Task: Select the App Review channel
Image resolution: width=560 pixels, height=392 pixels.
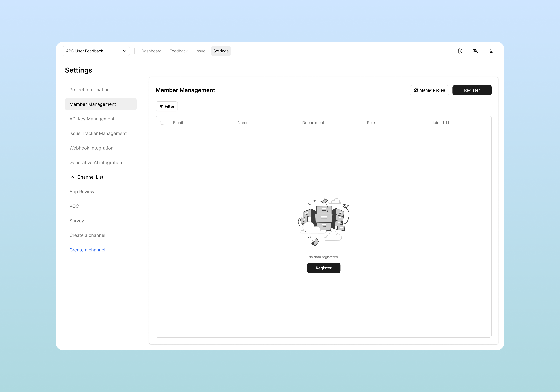Action: coord(82,192)
